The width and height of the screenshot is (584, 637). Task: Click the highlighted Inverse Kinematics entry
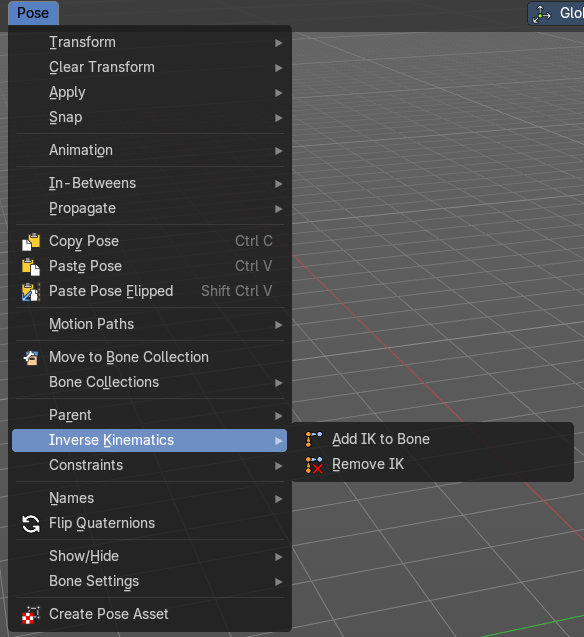click(149, 440)
